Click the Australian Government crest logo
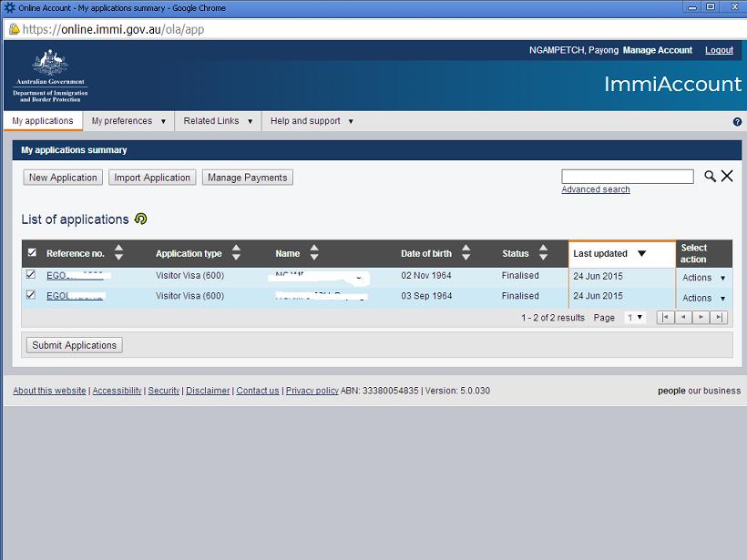This screenshot has width=747, height=560. [x=50, y=76]
